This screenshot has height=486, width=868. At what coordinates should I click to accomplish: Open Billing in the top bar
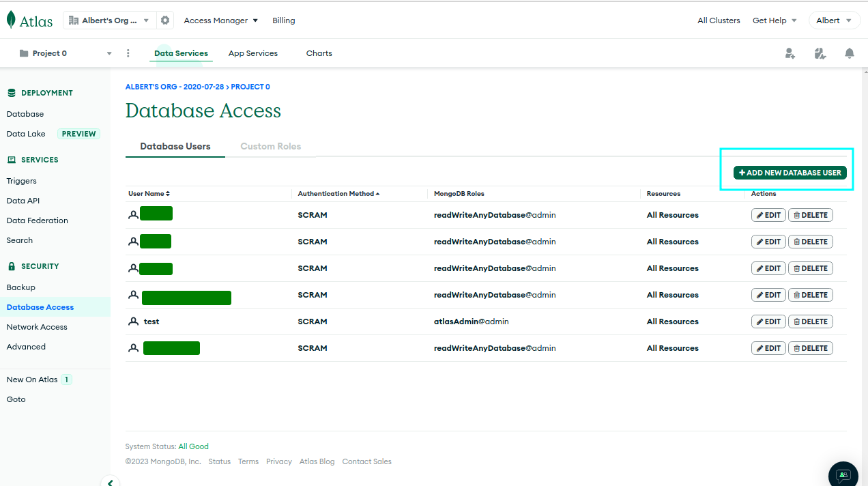point(284,20)
